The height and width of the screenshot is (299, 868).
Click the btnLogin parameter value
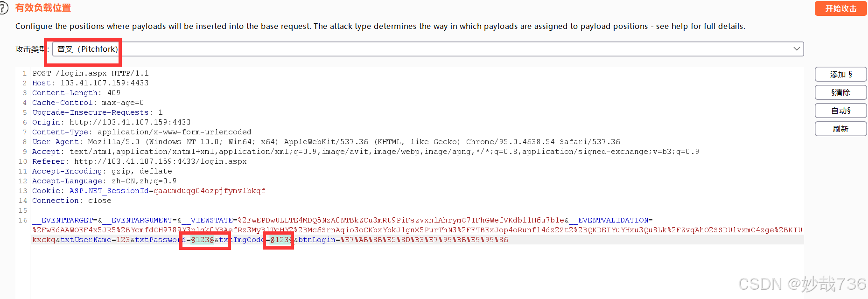pyautogui.click(x=424, y=240)
